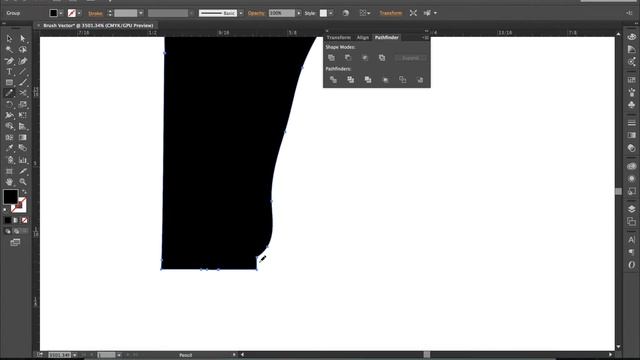Click Minus Front shape mode in Pathfinder

(348, 58)
